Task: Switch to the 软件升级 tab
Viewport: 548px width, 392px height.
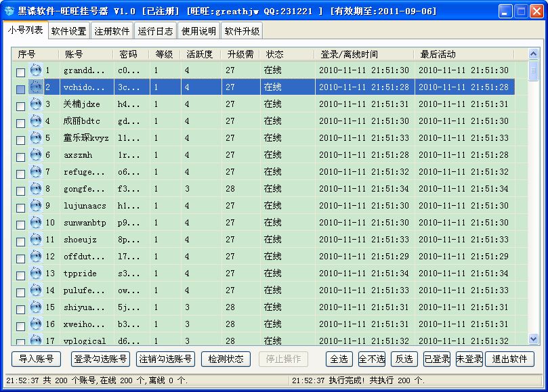Action: click(242, 31)
